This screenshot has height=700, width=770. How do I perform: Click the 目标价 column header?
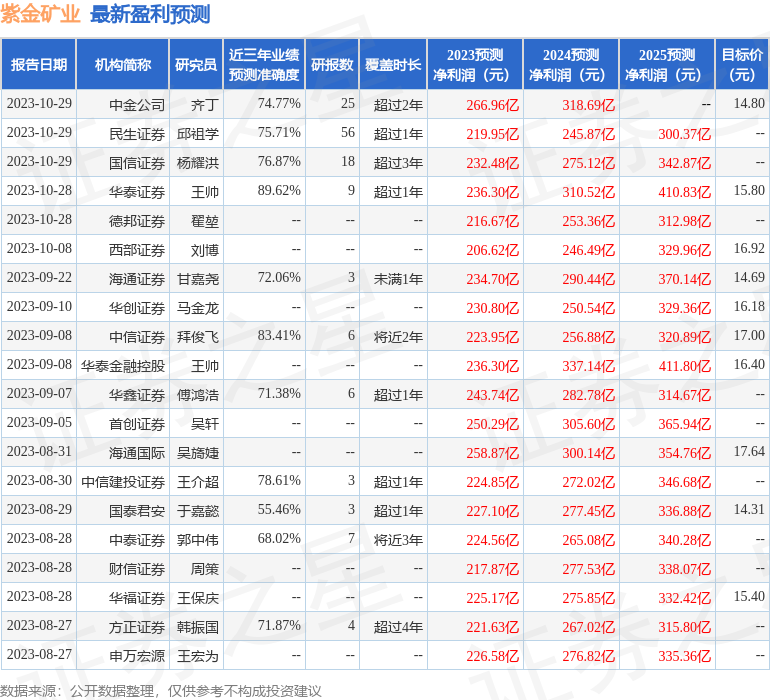[742, 64]
